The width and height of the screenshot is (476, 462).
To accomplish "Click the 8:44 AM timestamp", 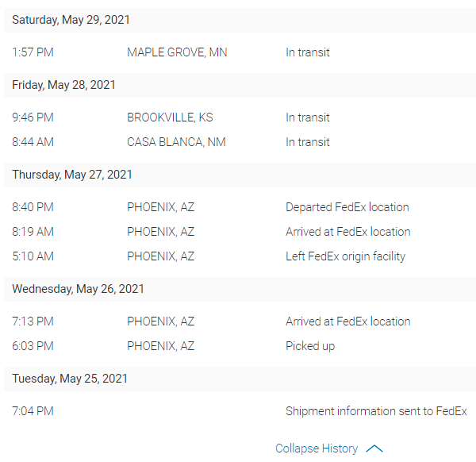I will tap(33, 142).
